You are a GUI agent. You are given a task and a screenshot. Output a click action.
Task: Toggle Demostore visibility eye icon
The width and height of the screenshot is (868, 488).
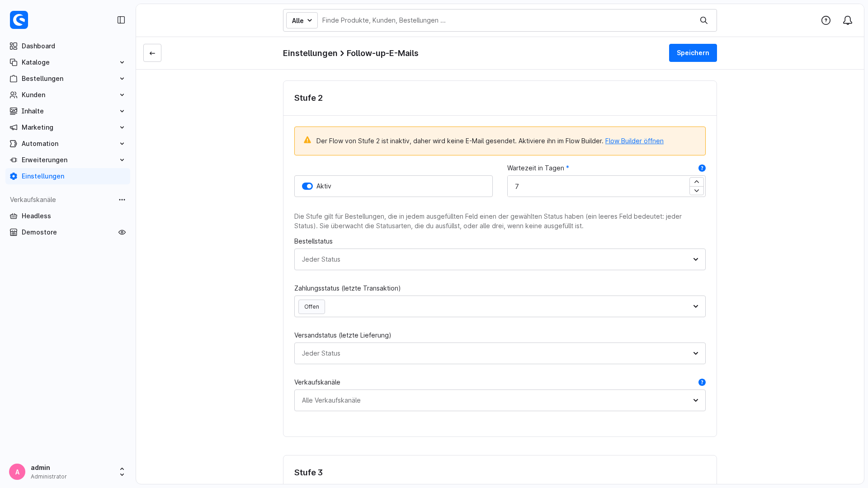point(122,232)
